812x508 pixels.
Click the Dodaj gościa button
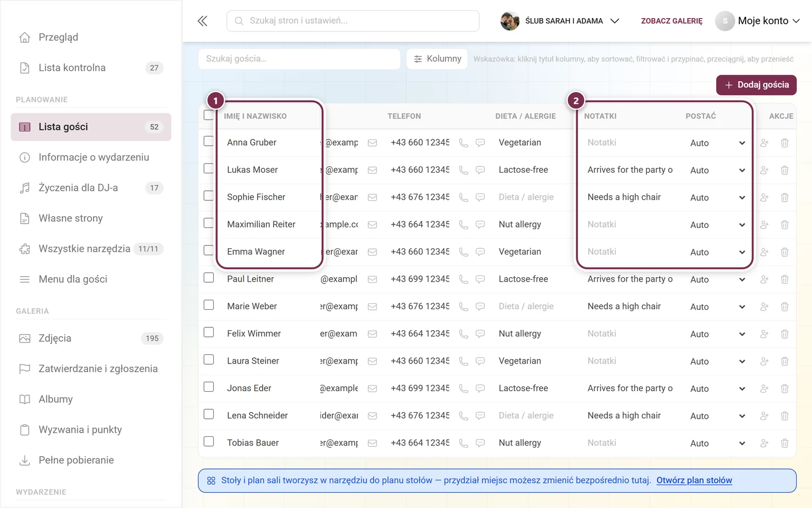(756, 85)
